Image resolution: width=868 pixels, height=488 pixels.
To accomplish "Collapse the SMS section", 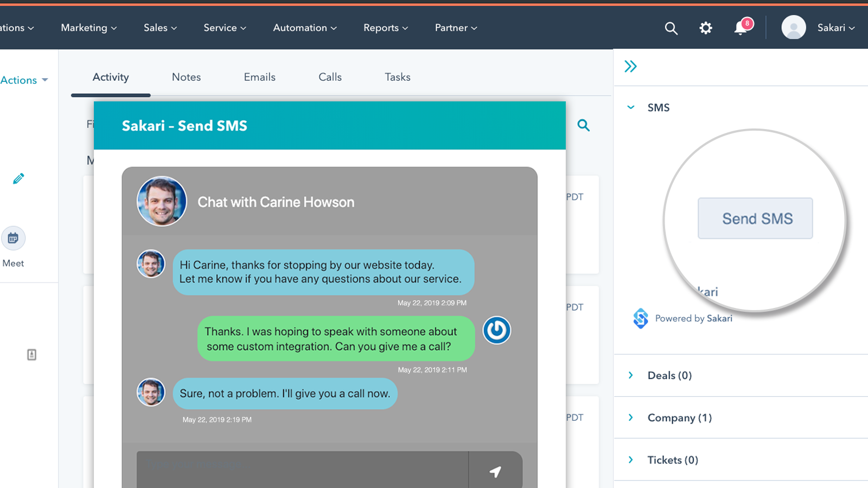I will coord(630,107).
